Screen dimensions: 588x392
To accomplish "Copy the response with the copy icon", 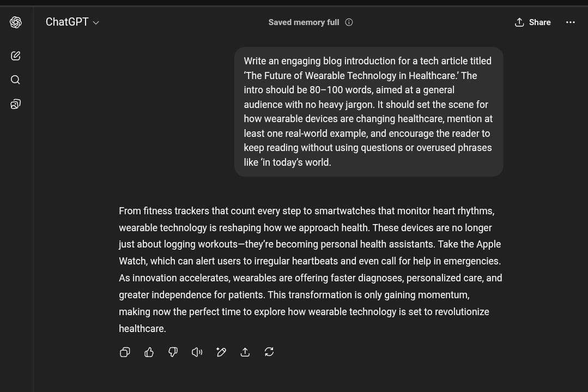I will 125,352.
